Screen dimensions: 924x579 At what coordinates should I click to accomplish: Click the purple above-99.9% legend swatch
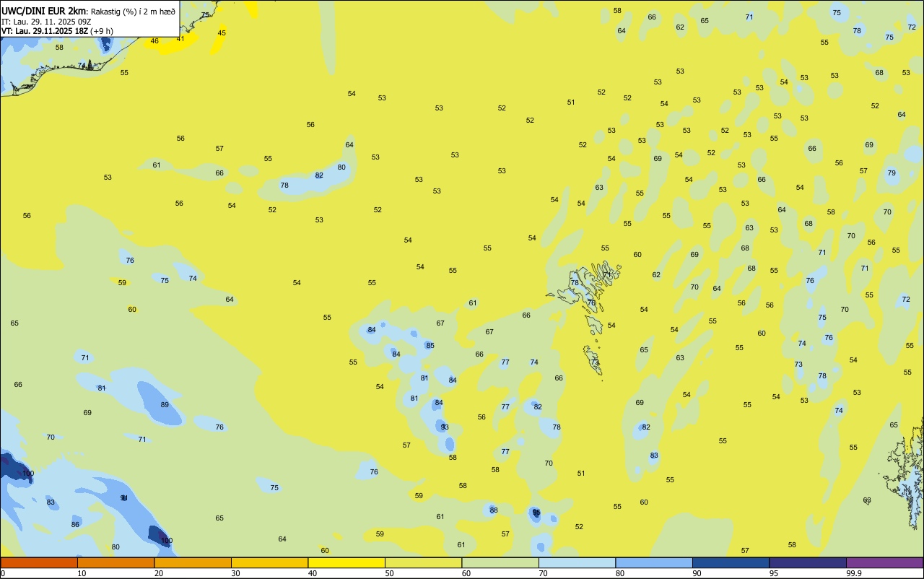coord(884,562)
